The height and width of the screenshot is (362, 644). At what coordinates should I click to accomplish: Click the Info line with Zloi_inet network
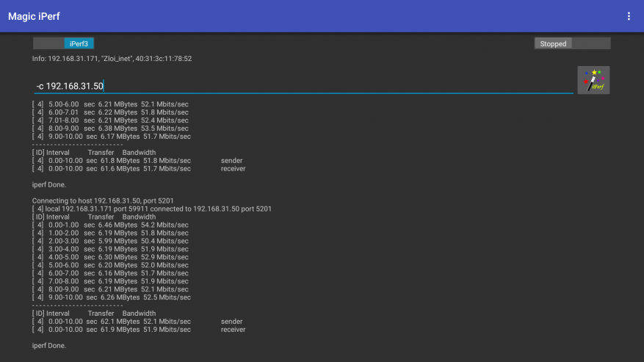coord(112,59)
